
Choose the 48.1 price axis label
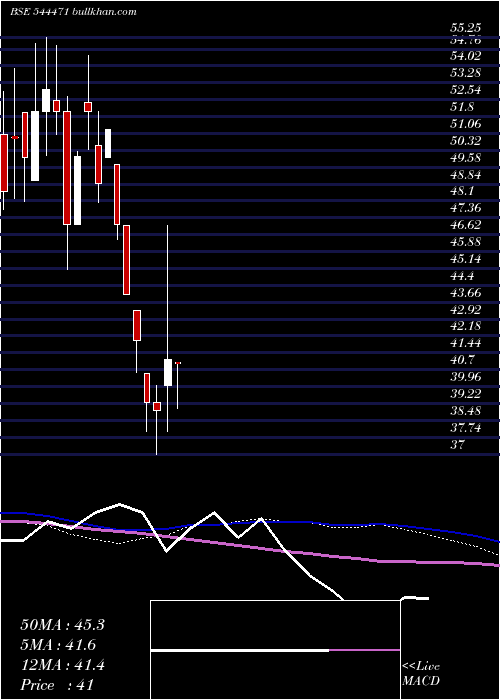[462, 191]
